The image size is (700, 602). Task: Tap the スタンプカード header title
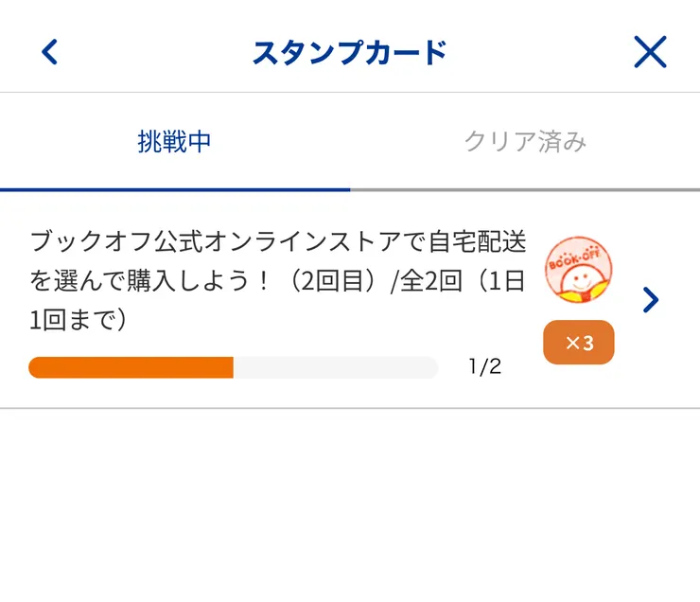tap(349, 52)
